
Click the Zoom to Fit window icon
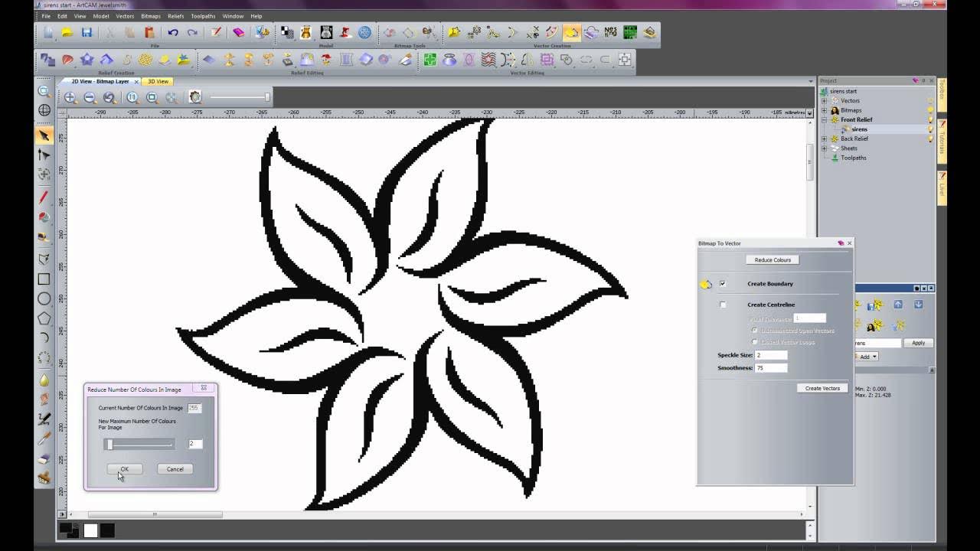click(x=152, y=97)
